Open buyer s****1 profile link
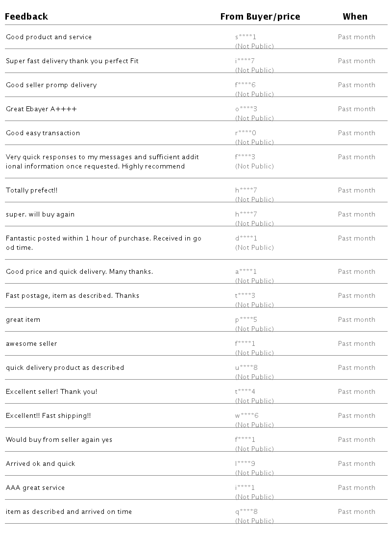392x533 pixels. click(245, 37)
